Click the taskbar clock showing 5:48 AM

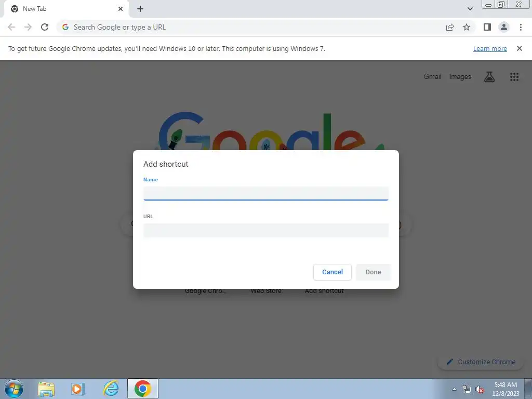tap(506, 389)
